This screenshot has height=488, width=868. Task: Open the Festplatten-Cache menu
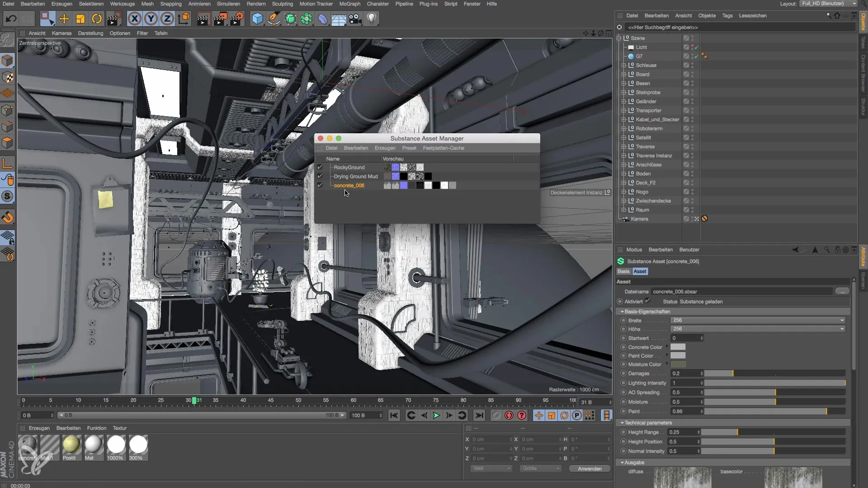click(443, 148)
